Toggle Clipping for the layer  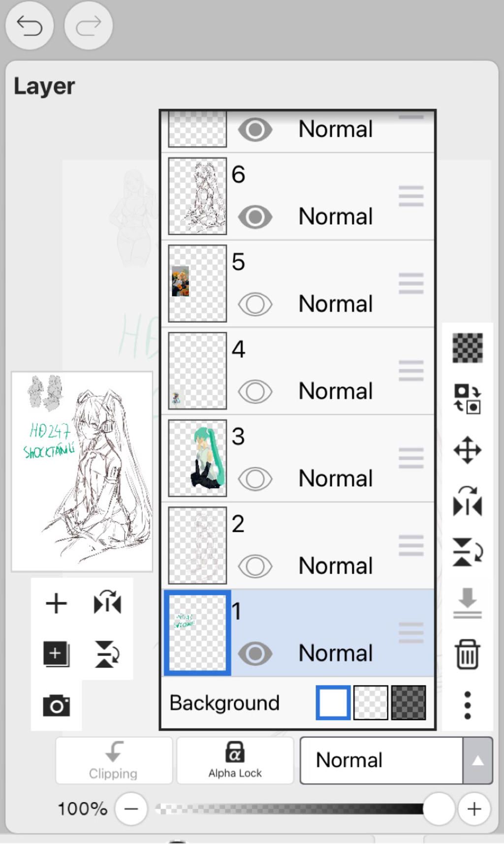[114, 760]
